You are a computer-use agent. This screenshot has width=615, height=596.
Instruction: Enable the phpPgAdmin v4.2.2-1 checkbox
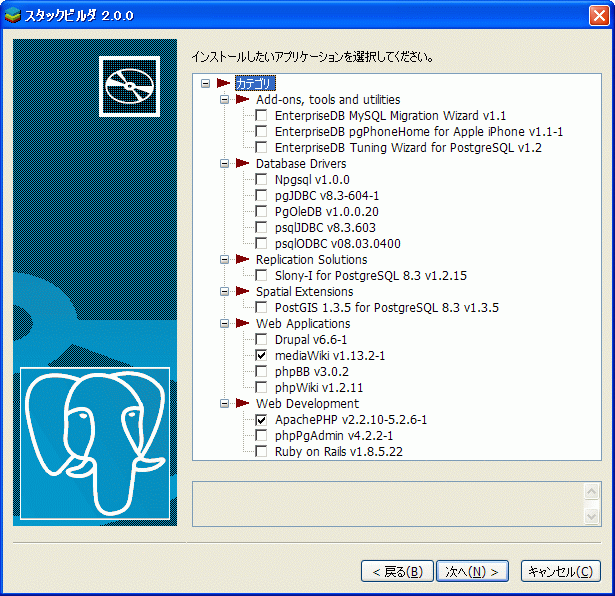click(x=261, y=435)
